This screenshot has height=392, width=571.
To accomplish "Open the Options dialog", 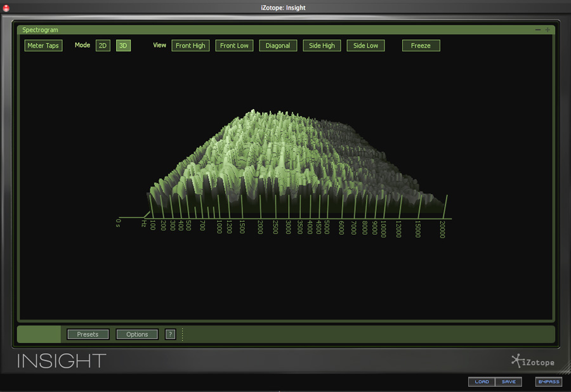I will point(137,334).
